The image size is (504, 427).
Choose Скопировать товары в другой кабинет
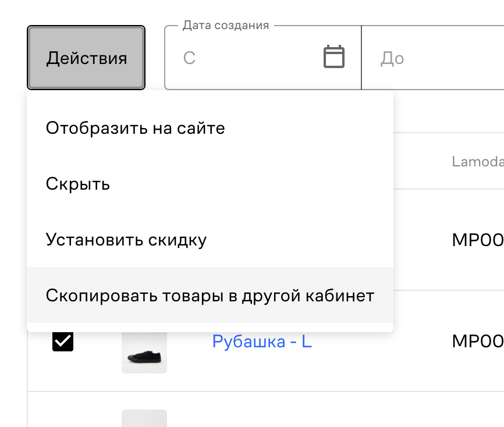(x=210, y=296)
